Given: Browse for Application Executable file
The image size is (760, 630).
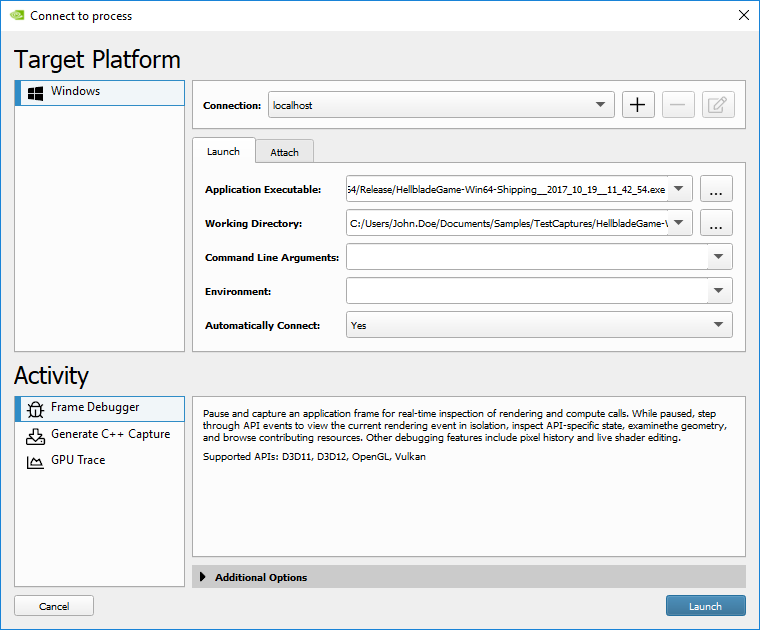Looking at the screenshot, I should click(716, 188).
